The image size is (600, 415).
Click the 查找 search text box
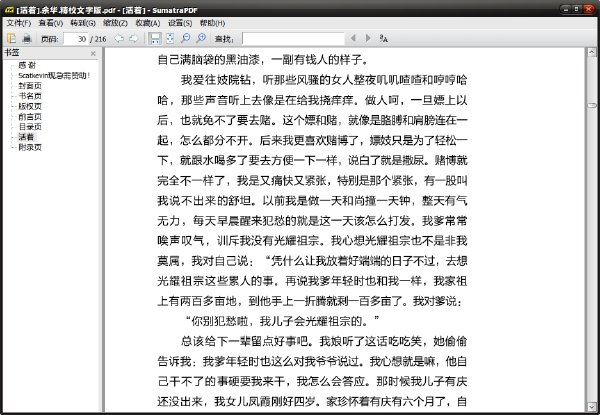pyautogui.click(x=293, y=39)
